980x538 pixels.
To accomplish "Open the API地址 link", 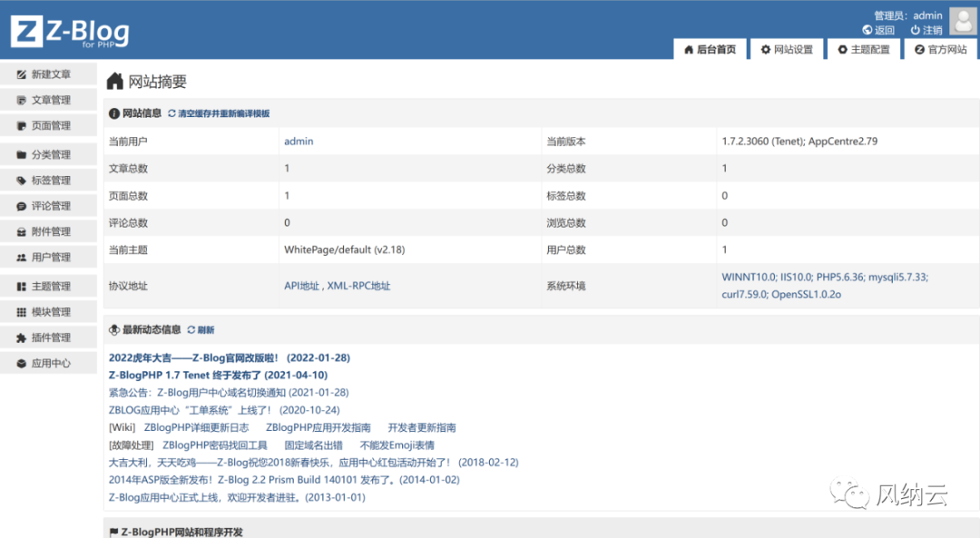I will click(x=301, y=286).
